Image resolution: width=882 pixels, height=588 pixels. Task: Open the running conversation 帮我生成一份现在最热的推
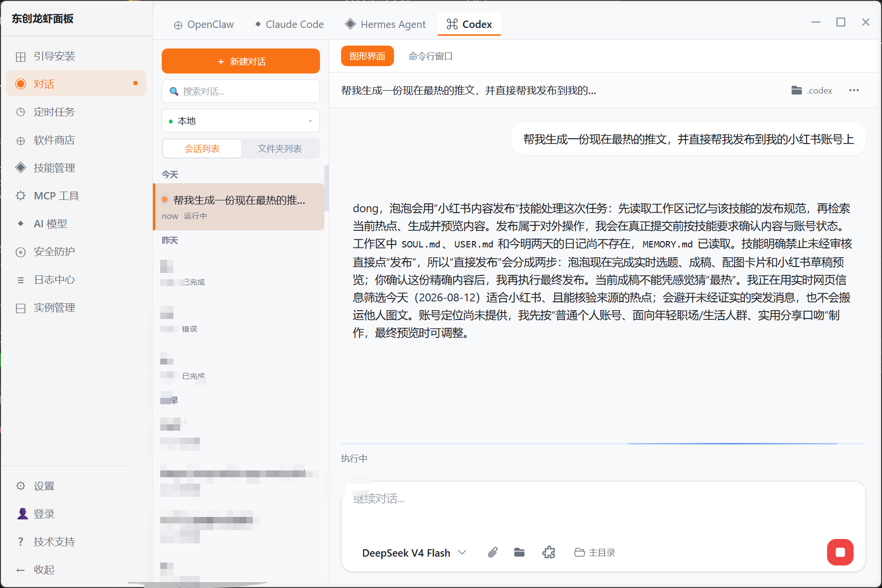(x=239, y=207)
